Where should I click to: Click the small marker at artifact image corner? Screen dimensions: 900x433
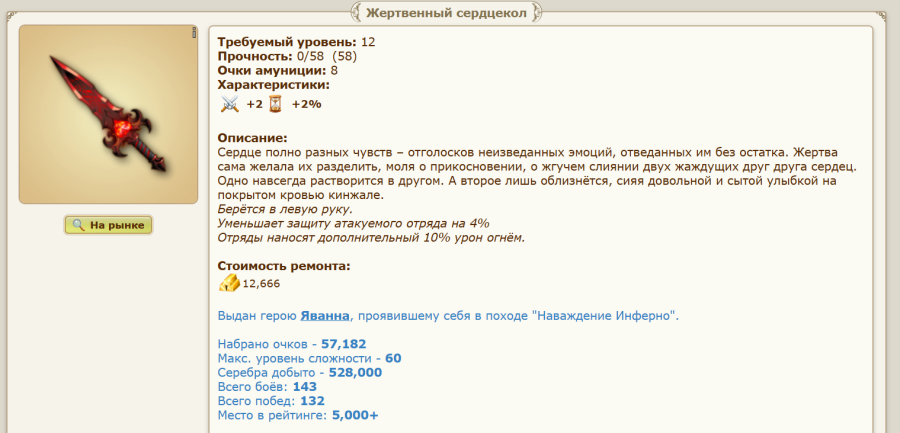pyautogui.click(x=194, y=33)
